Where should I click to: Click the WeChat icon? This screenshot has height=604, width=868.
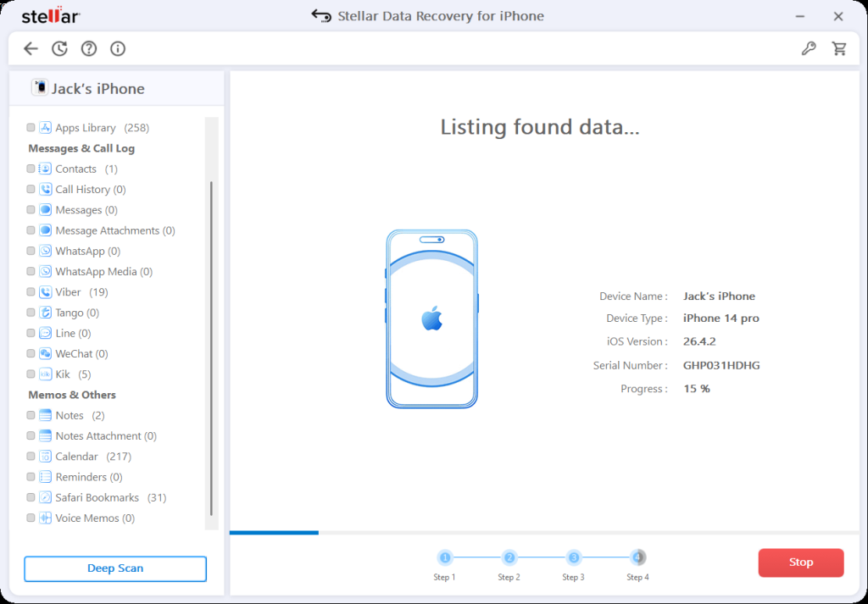tap(46, 353)
